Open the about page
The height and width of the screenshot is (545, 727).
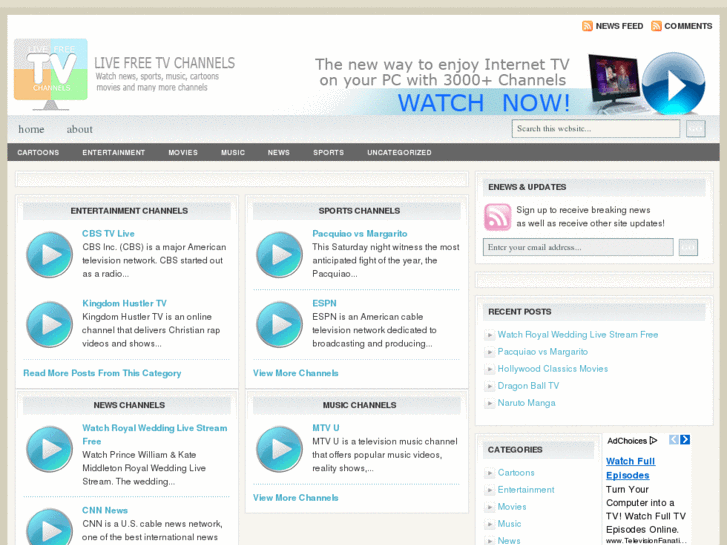click(x=79, y=129)
